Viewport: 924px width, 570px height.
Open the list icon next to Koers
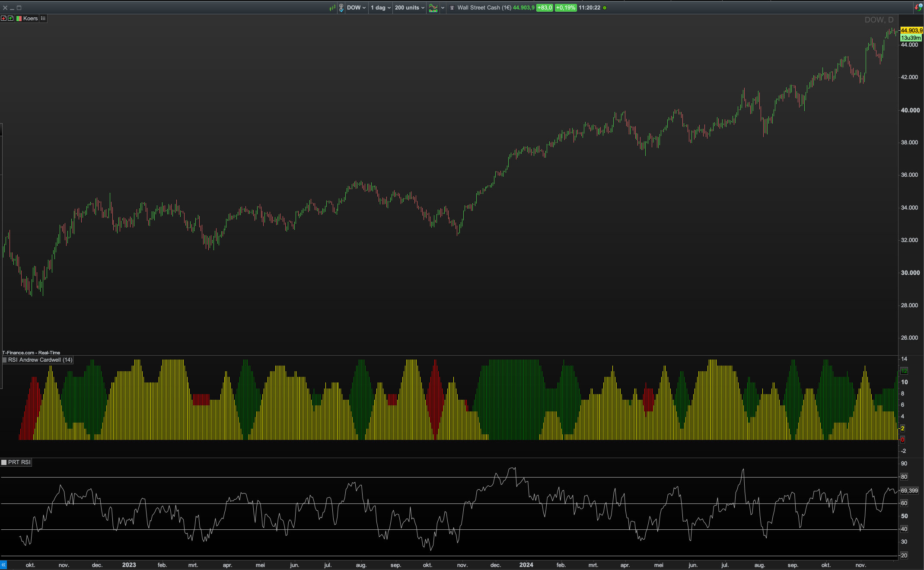[43, 18]
